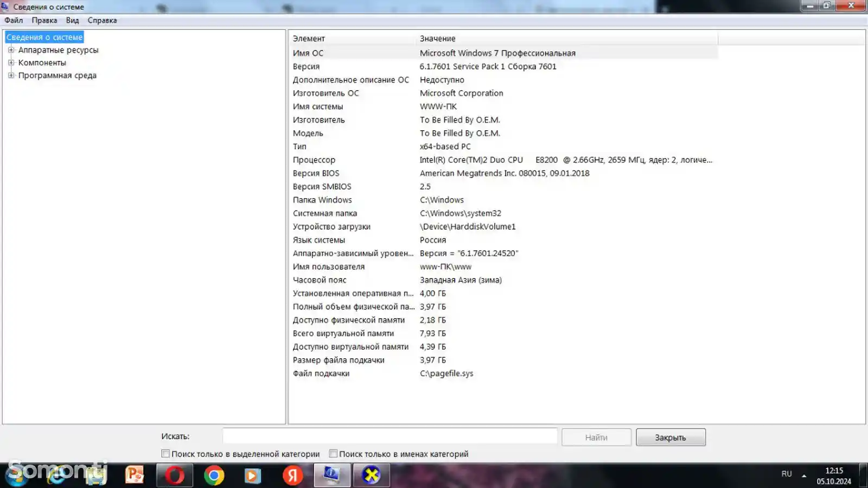Select the Процессор row
The image size is (868, 488).
503,160
